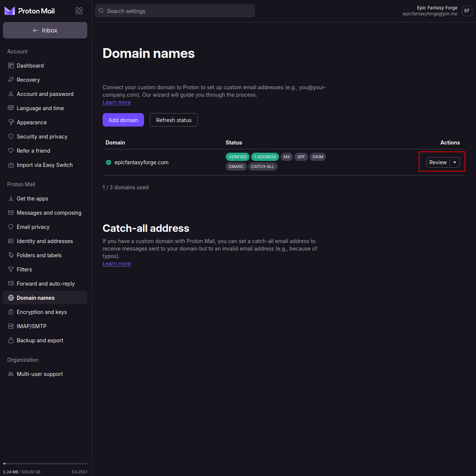
Task: Click the Multi-user support people icon
Action: 11,374
